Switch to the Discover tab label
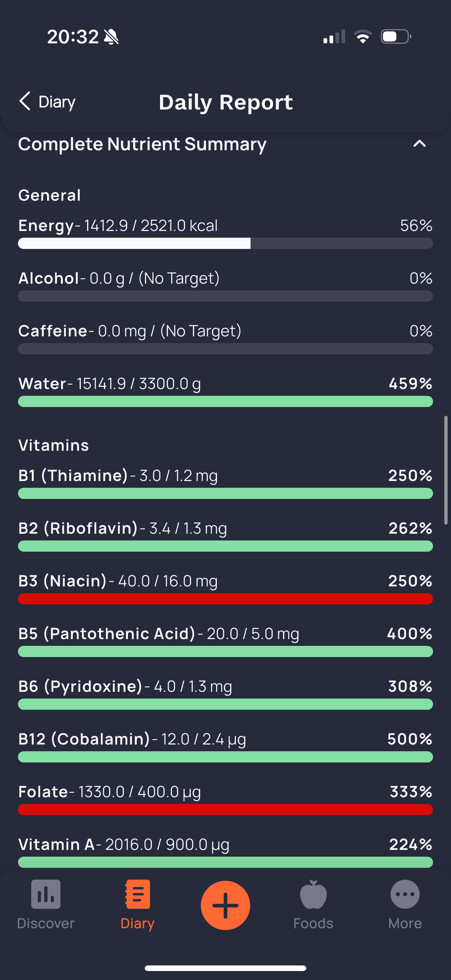The width and height of the screenshot is (451, 980). pyautogui.click(x=46, y=923)
